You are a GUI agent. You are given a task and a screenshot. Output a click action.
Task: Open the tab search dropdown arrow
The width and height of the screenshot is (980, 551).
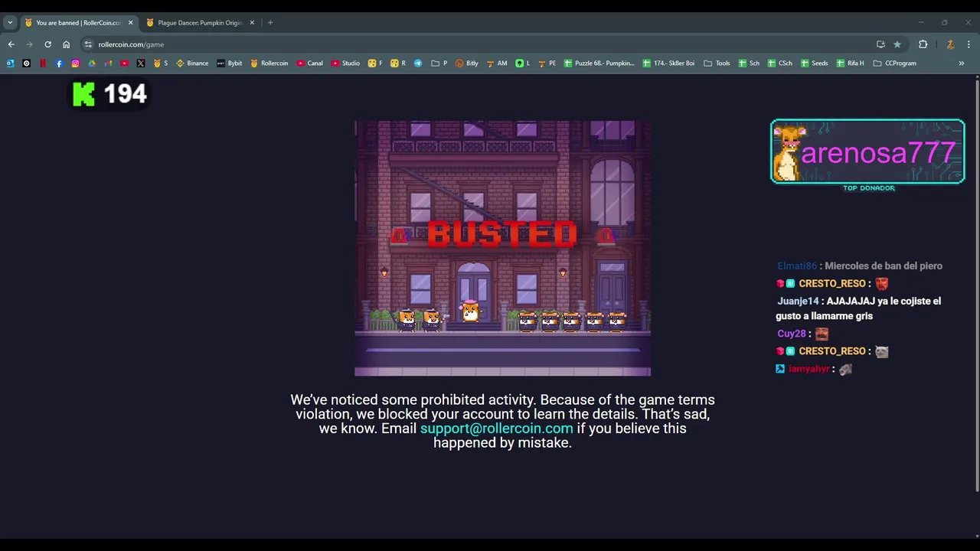[10, 23]
